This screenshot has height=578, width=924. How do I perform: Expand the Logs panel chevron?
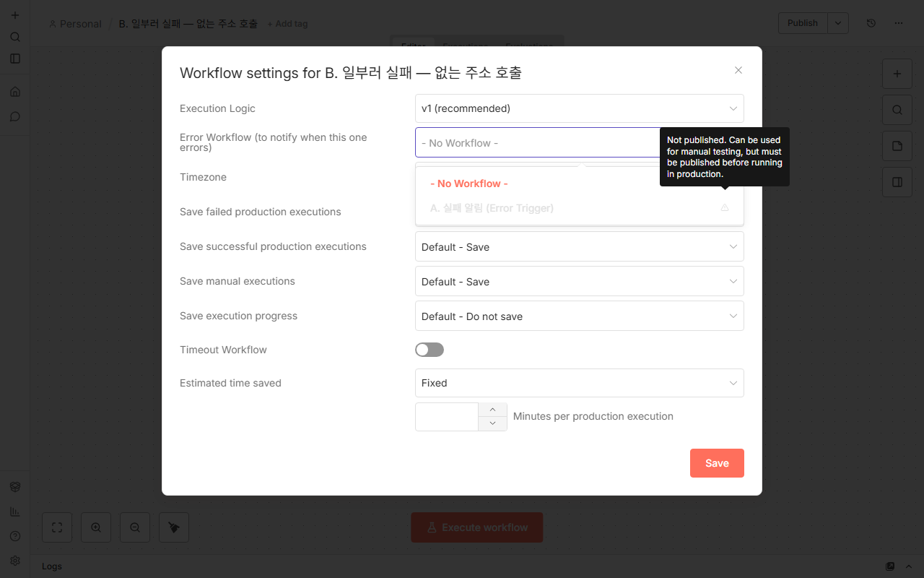pyautogui.click(x=909, y=566)
